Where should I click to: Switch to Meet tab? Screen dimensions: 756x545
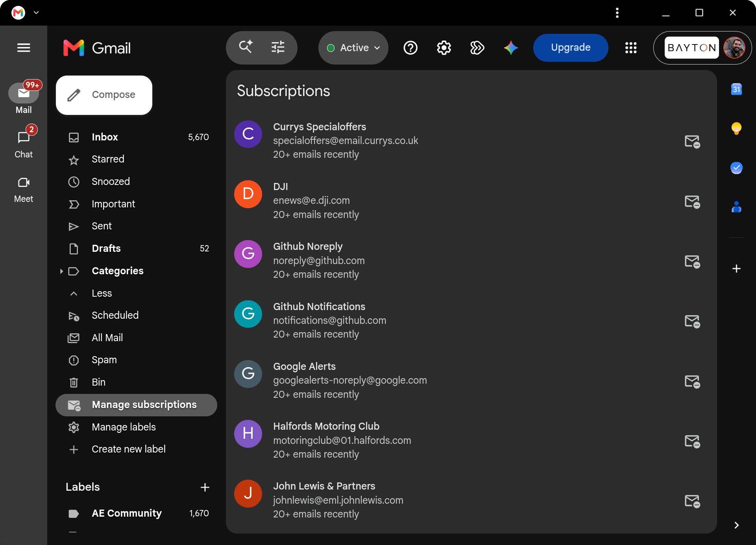point(24,190)
